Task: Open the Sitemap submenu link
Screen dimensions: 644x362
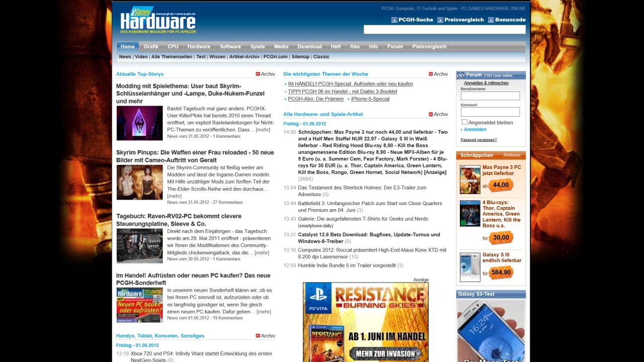Action: tap(300, 57)
